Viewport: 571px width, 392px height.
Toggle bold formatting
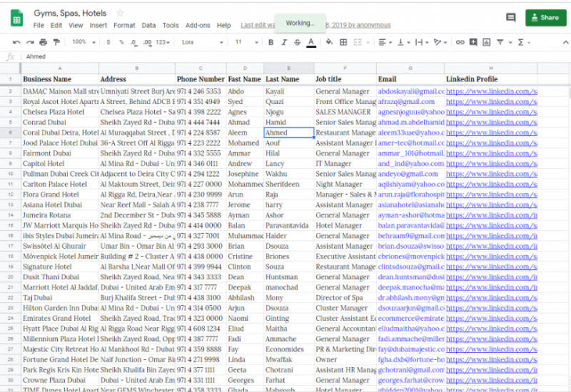click(x=271, y=42)
